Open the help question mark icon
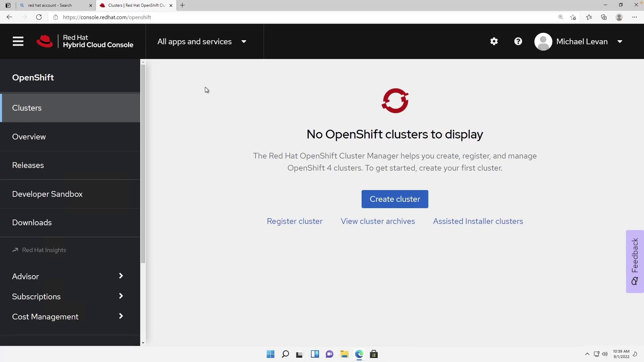The image size is (644, 362). click(518, 42)
